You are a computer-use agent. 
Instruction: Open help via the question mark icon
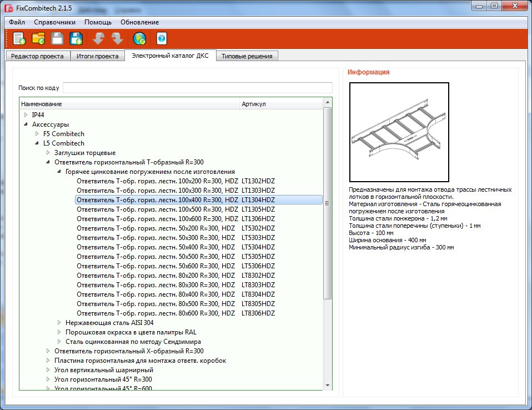pos(162,38)
